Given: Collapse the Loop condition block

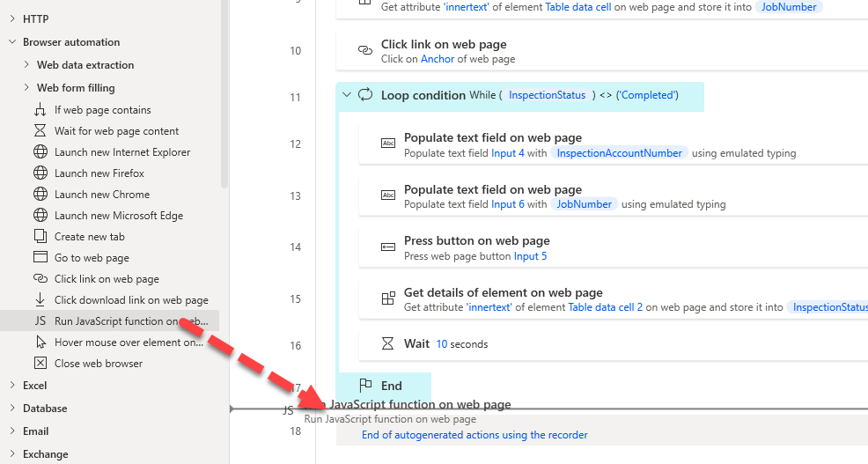Looking at the screenshot, I should [347, 95].
